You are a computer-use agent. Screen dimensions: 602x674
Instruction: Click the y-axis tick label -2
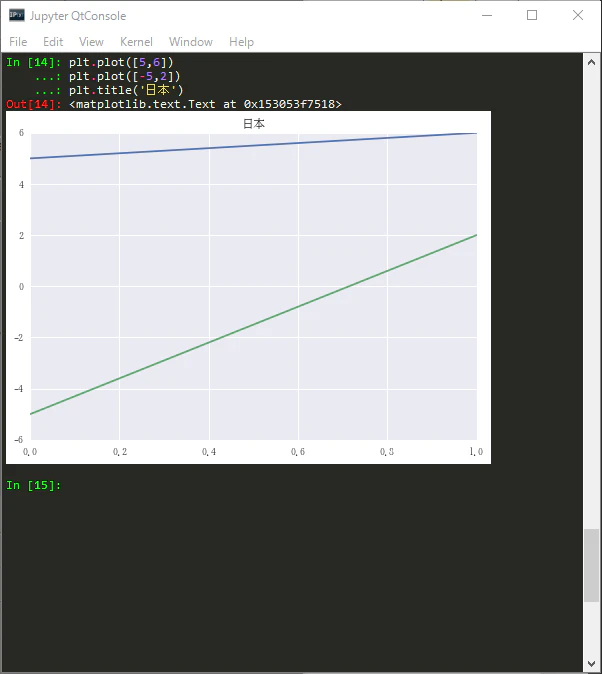[x=19, y=337]
